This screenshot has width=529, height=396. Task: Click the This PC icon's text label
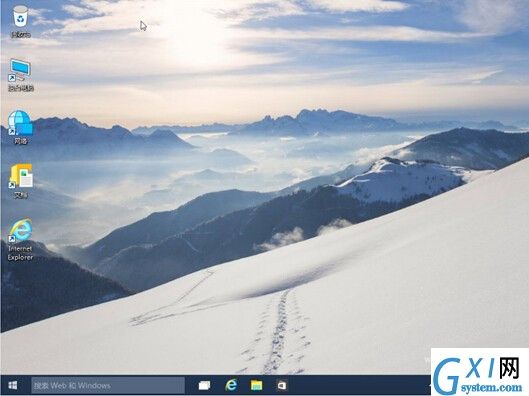[21, 88]
